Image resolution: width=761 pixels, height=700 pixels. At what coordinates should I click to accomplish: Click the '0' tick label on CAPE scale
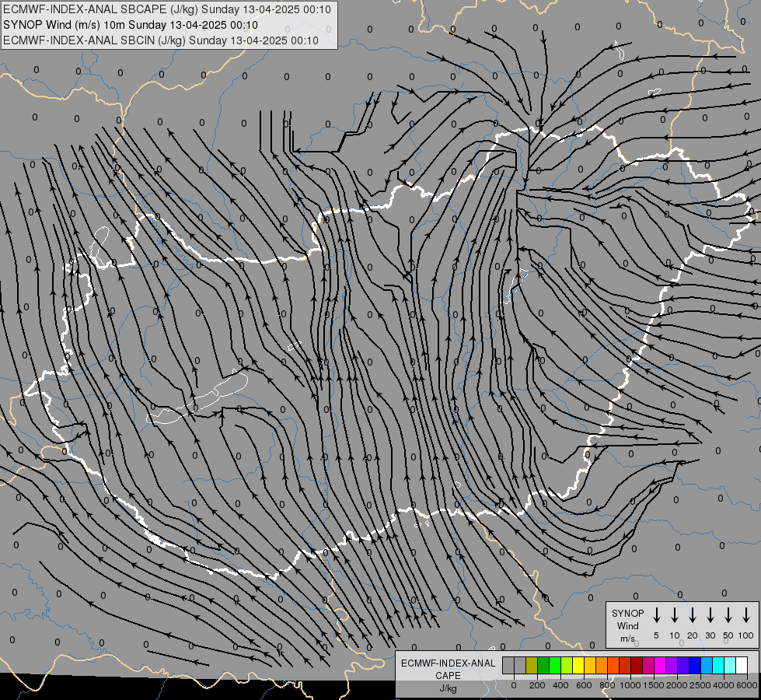(514, 685)
